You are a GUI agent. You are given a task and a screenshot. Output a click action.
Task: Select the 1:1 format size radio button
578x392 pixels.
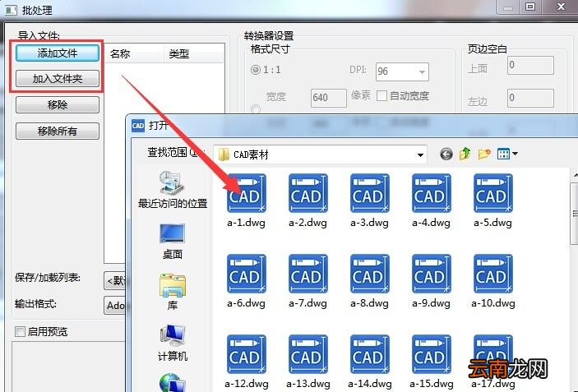tap(255, 69)
